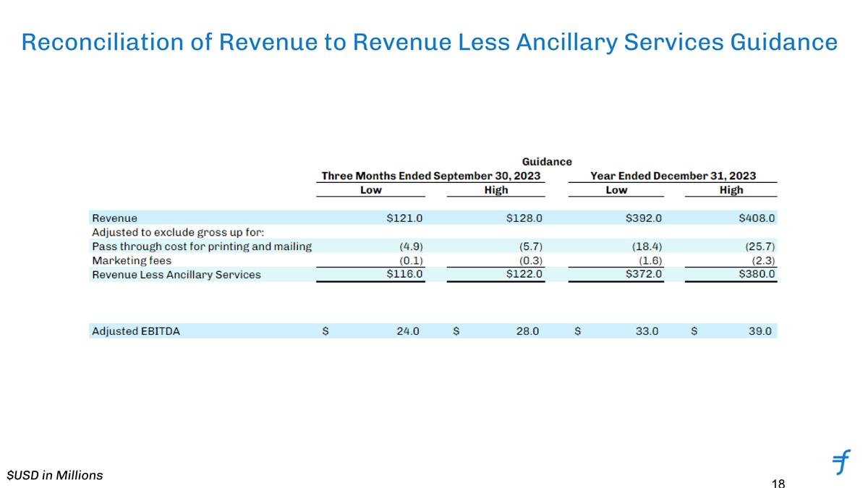Click the $121.0 revenue value
This screenshot has width=868, height=488.
405,218
